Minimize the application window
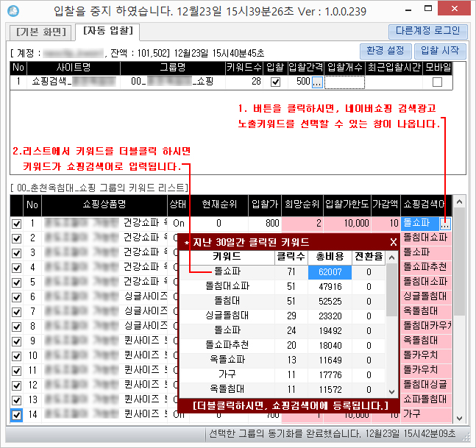476x448 pixels. pos(408,10)
